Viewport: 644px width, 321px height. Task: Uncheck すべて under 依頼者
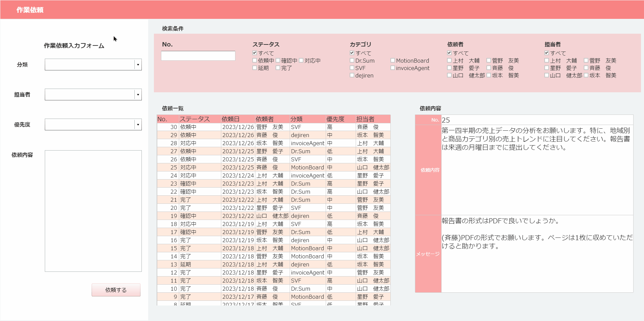point(449,53)
